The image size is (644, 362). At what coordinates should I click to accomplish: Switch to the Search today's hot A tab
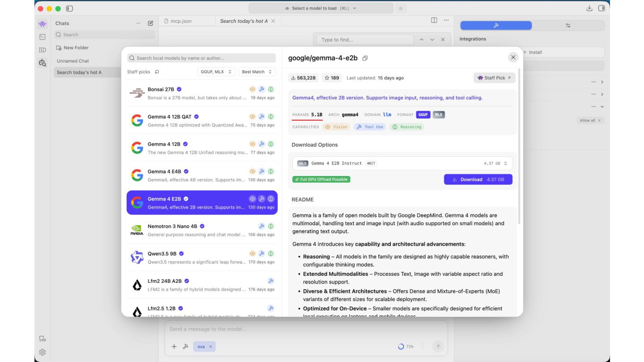[244, 21]
